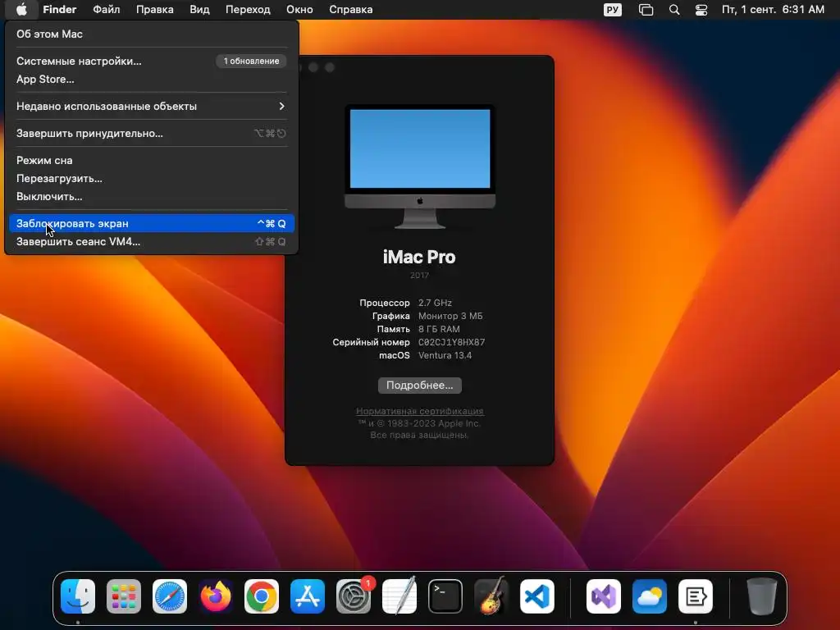Open the Stage Manager windows icon

[x=646, y=10]
